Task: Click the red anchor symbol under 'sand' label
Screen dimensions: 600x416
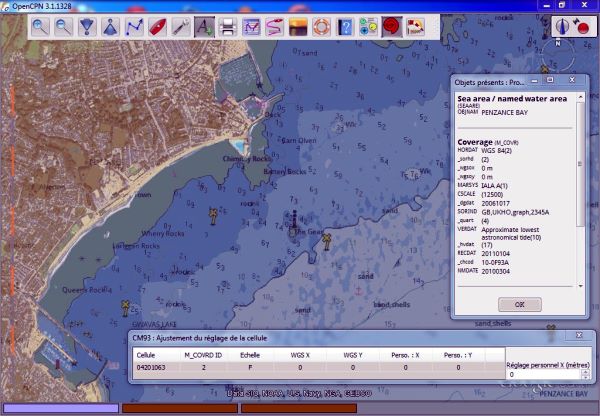Action: 359,291
